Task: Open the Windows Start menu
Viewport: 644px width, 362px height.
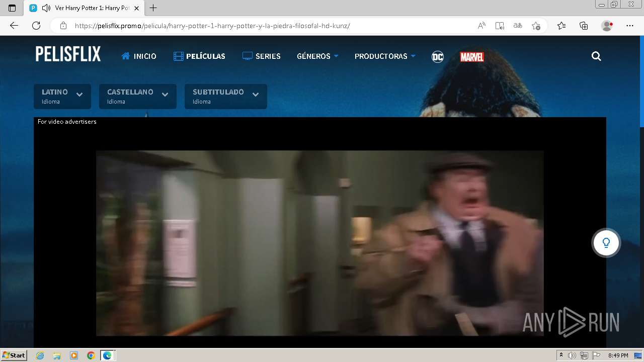Action: (14, 355)
